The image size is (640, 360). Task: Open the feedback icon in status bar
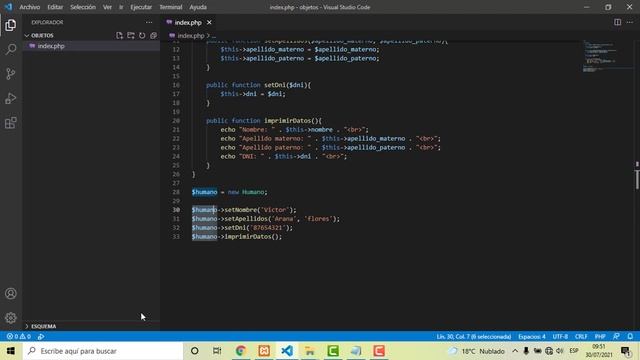tap(616, 336)
